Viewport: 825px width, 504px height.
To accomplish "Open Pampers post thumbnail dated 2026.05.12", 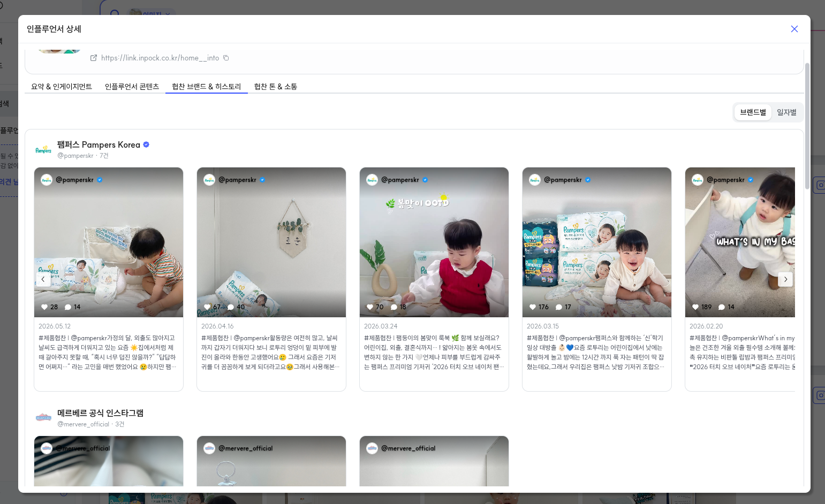I will click(109, 242).
